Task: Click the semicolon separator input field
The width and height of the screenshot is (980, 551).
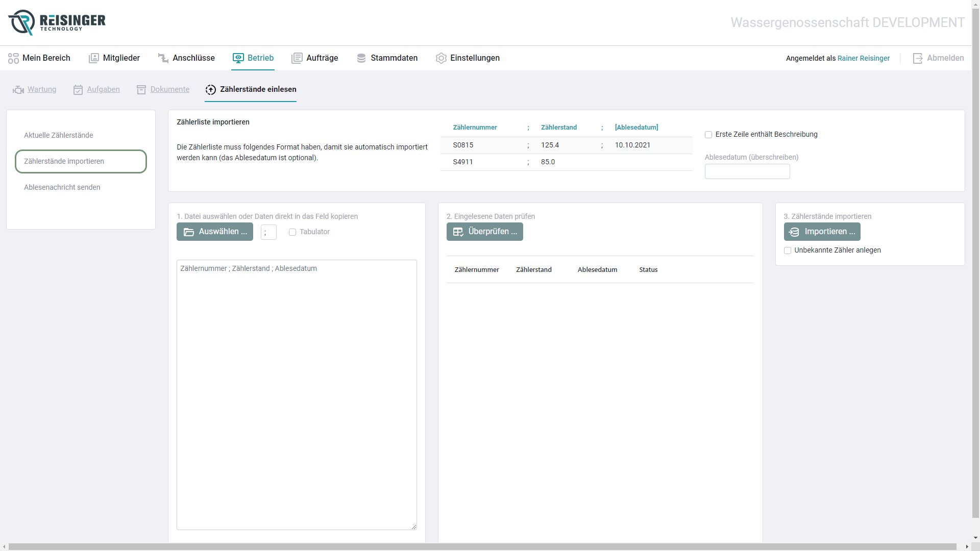Action: tap(268, 232)
